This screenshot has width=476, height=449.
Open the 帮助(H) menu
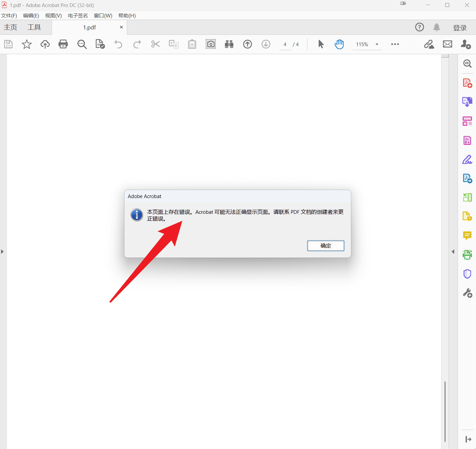click(127, 16)
